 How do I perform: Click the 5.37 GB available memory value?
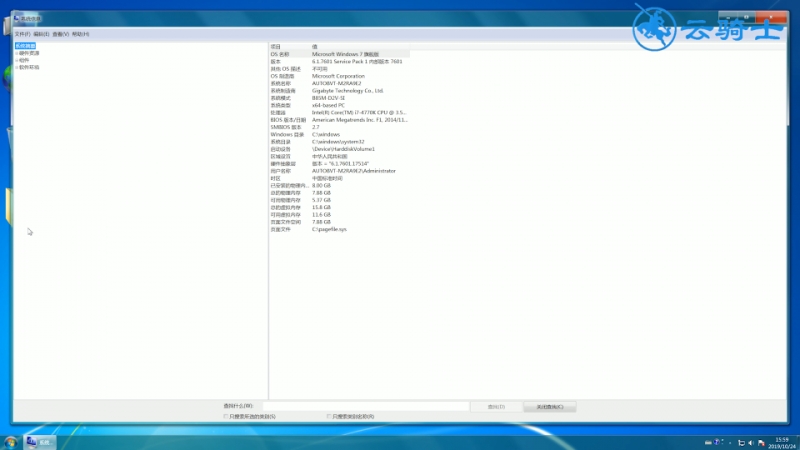[x=321, y=201]
